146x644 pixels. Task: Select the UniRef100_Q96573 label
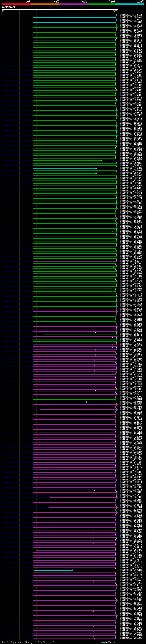131,65
